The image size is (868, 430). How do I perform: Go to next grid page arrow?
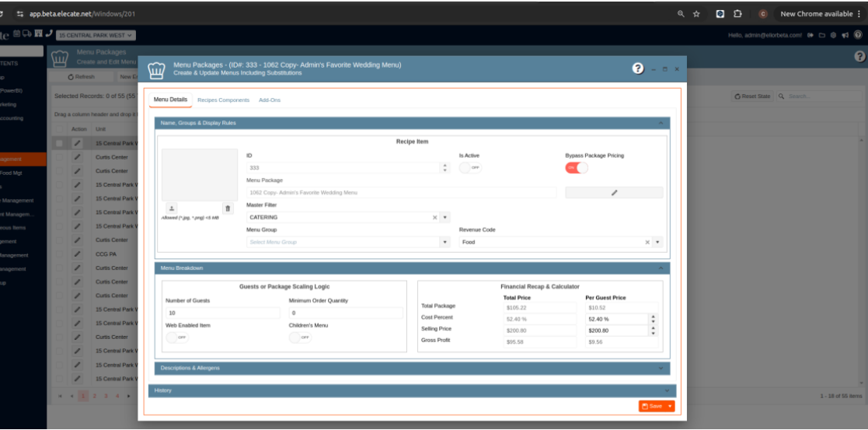pos(128,397)
